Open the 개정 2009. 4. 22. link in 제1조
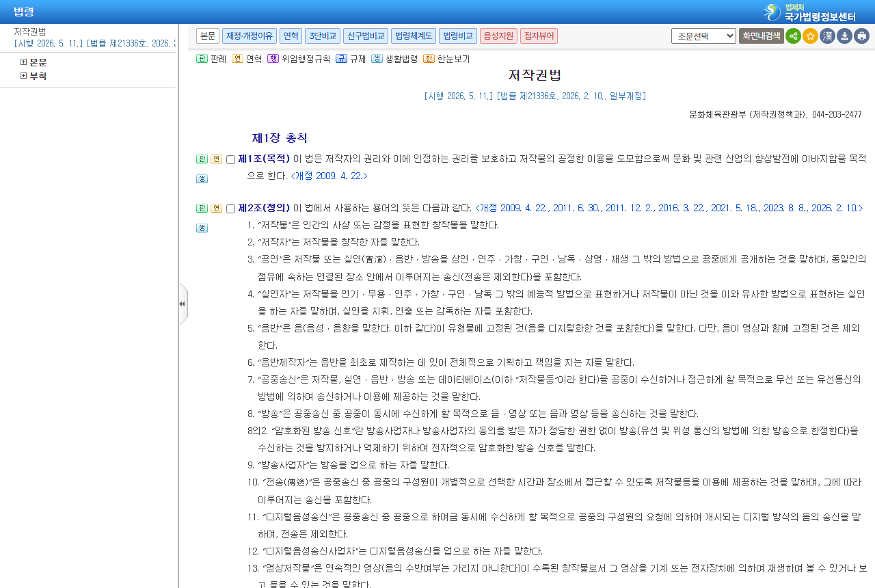Viewport: 875px width, 588px height. [329, 176]
